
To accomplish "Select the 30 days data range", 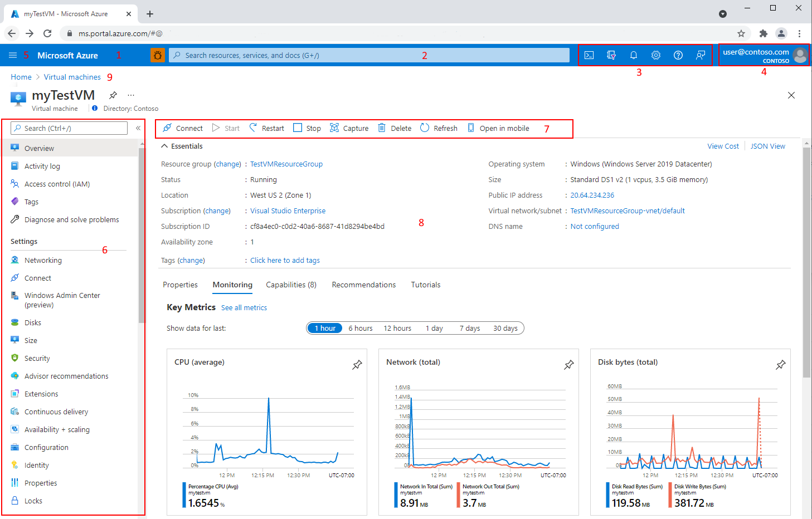I will tap(504, 328).
